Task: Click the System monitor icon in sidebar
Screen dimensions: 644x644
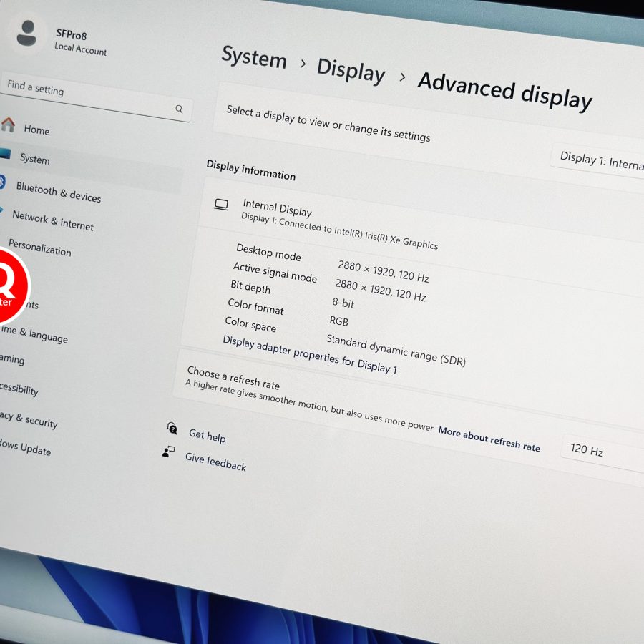Action: tap(5, 153)
